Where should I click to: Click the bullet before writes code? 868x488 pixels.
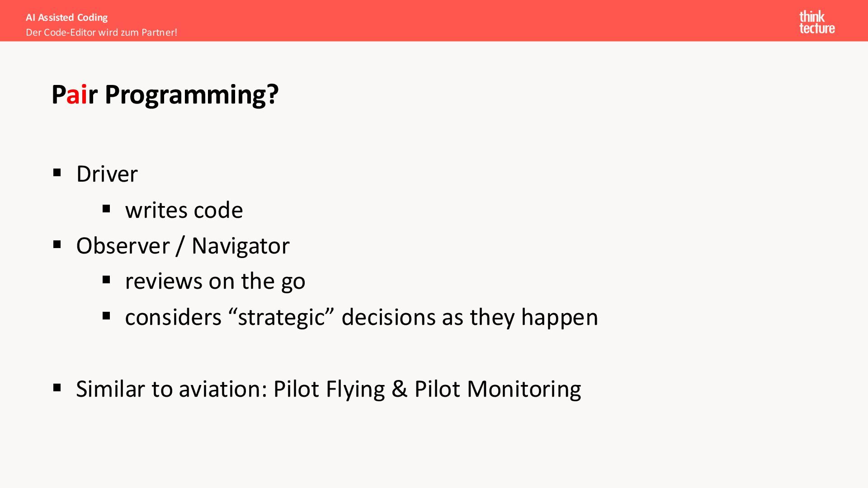(x=106, y=209)
